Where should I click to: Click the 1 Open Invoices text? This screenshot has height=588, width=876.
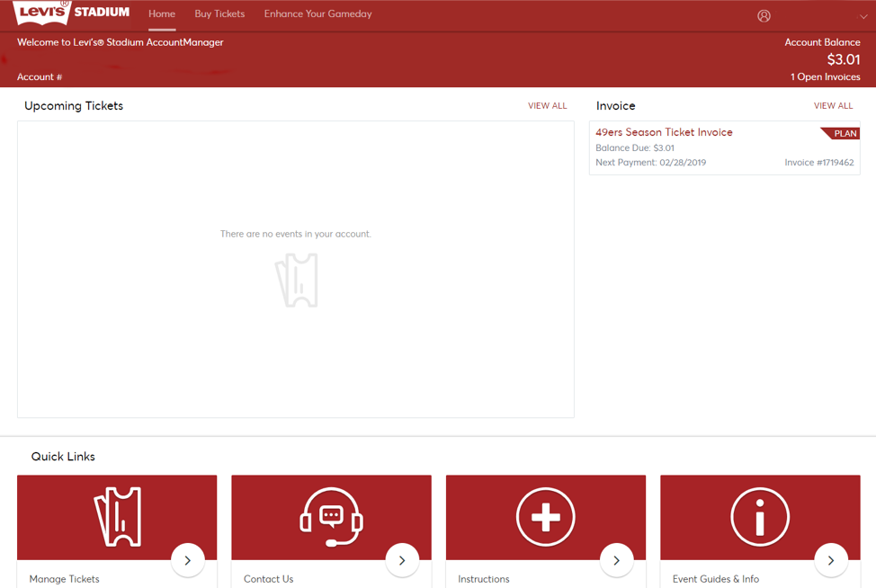tap(825, 77)
